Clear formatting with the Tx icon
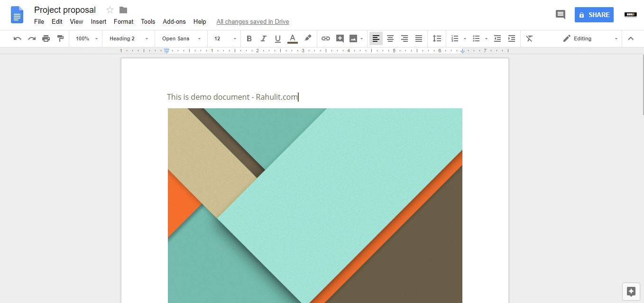This screenshot has height=303, width=644. (x=529, y=38)
